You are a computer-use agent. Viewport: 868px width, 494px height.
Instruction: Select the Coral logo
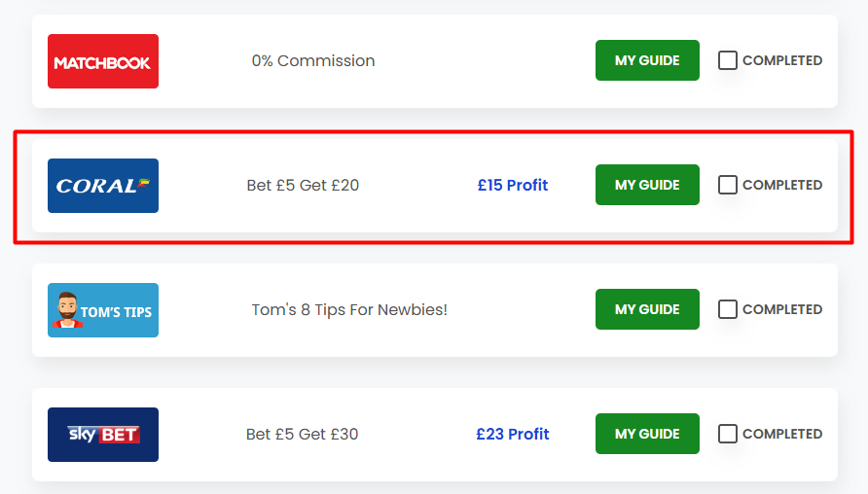pos(103,186)
